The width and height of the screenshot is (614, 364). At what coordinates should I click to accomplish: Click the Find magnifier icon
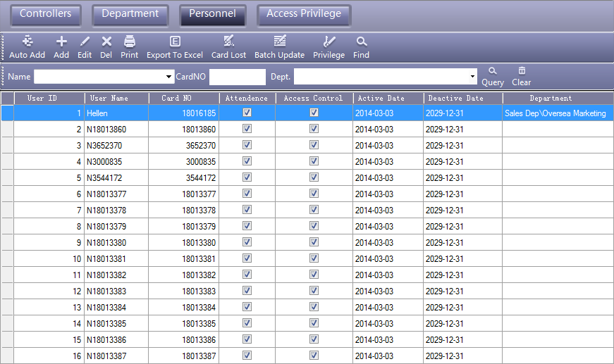click(x=362, y=42)
